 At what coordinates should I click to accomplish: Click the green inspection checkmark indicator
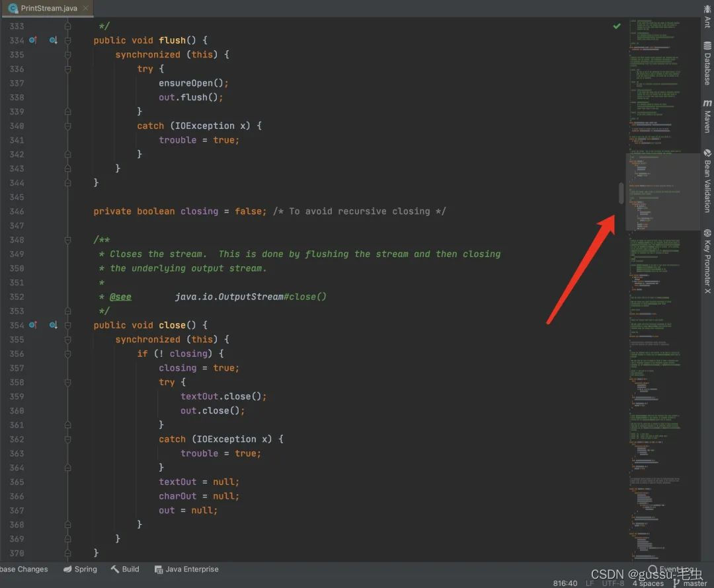click(617, 26)
